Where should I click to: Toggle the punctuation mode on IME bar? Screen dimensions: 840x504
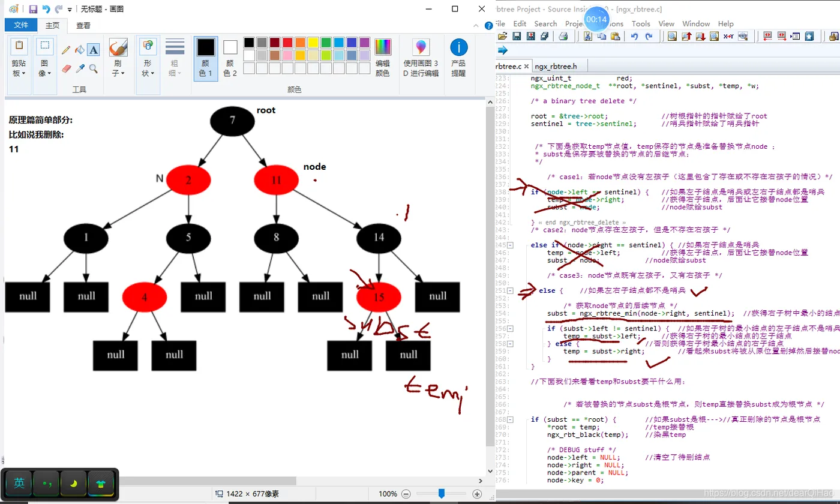click(x=46, y=483)
